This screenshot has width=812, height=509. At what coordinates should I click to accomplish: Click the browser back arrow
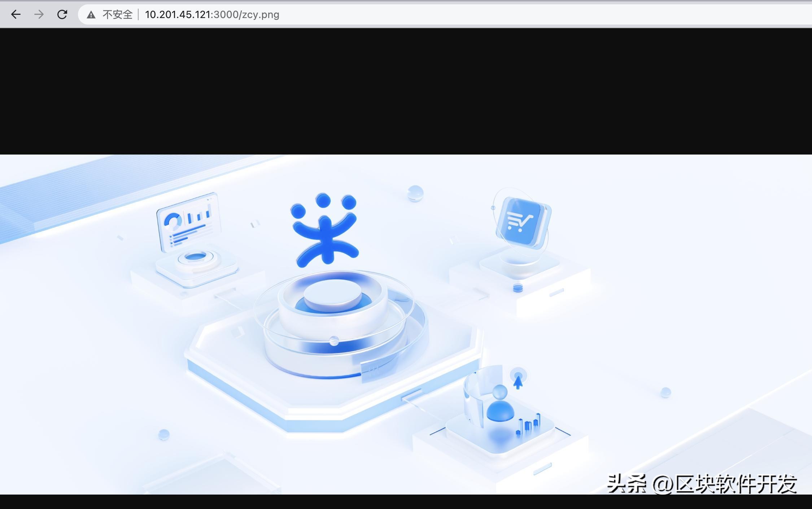click(16, 14)
